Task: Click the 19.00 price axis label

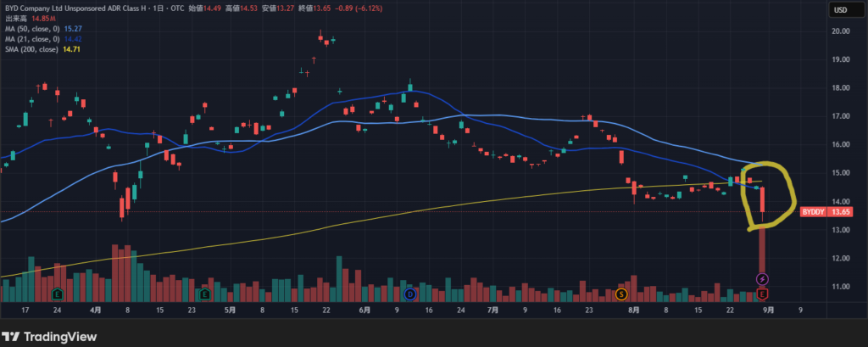Action: point(842,59)
